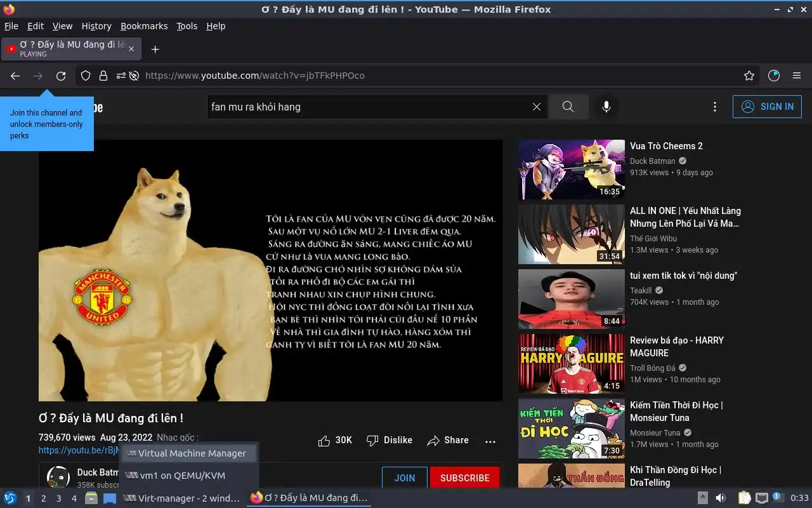Image resolution: width=812 pixels, height=508 pixels.
Task: Click the show desktop icon in taskbar
Action: 110,498
